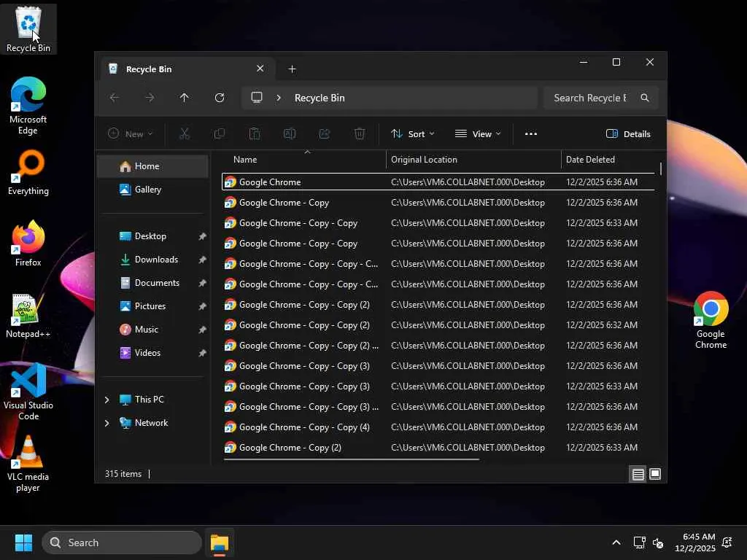Open the Everything search desktop shortcut
The width and height of the screenshot is (747, 560).
point(28,172)
